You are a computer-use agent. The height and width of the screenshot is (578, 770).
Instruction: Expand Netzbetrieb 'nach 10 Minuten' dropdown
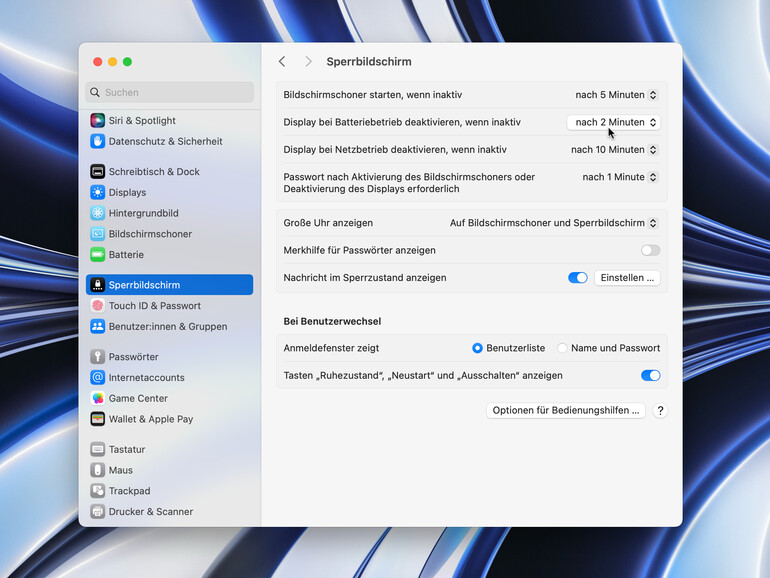click(614, 149)
